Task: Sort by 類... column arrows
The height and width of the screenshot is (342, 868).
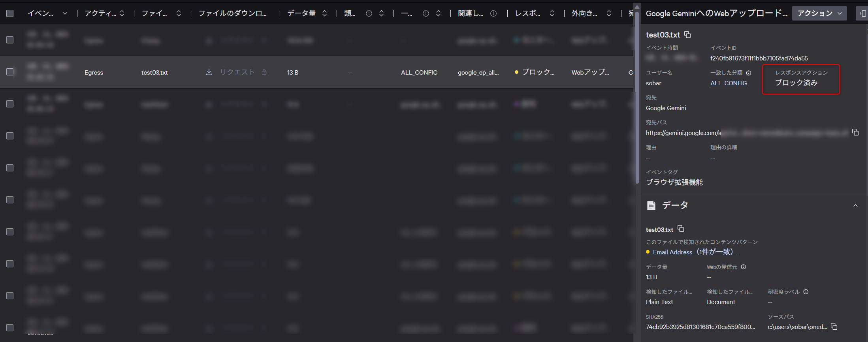Action: click(x=382, y=13)
